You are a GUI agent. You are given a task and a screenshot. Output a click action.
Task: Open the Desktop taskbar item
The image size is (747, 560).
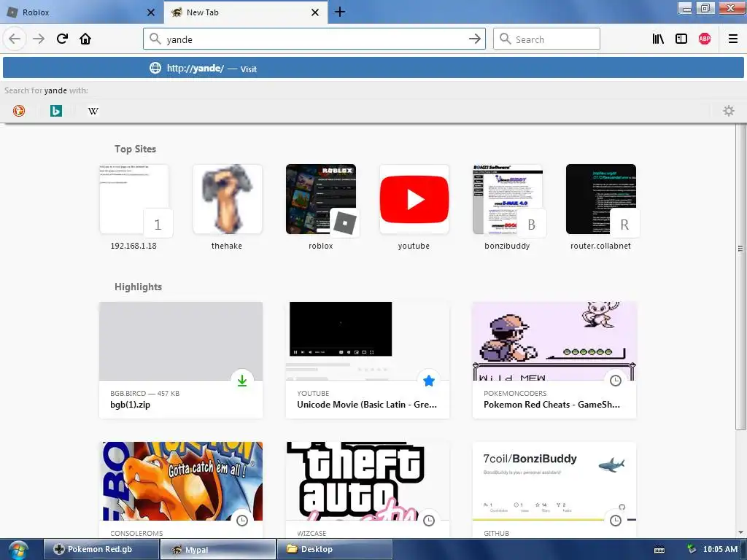335,549
